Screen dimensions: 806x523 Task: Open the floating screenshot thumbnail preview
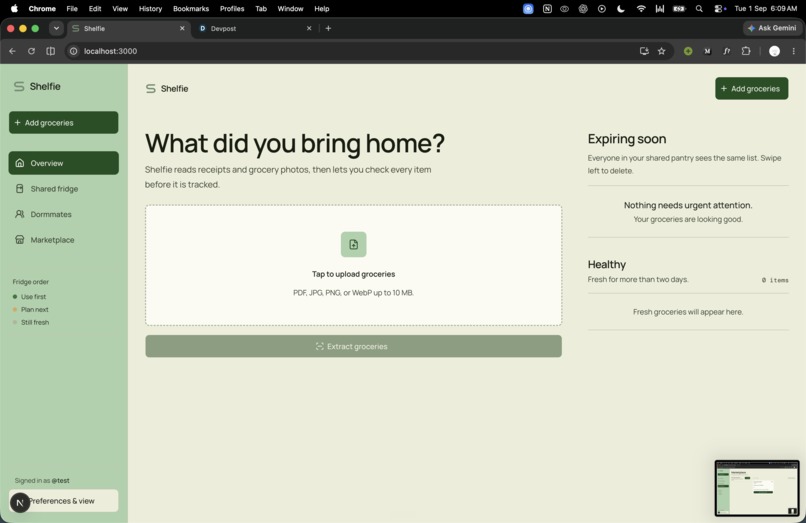click(757, 488)
